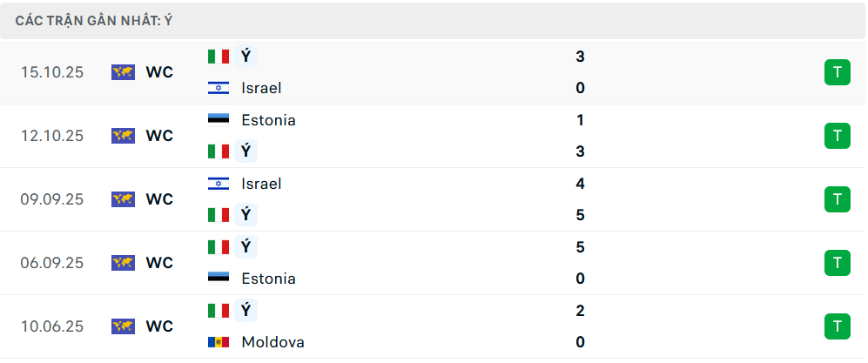Click the green T badge for 12.10.25 match
868x363 pixels.
[x=837, y=136]
